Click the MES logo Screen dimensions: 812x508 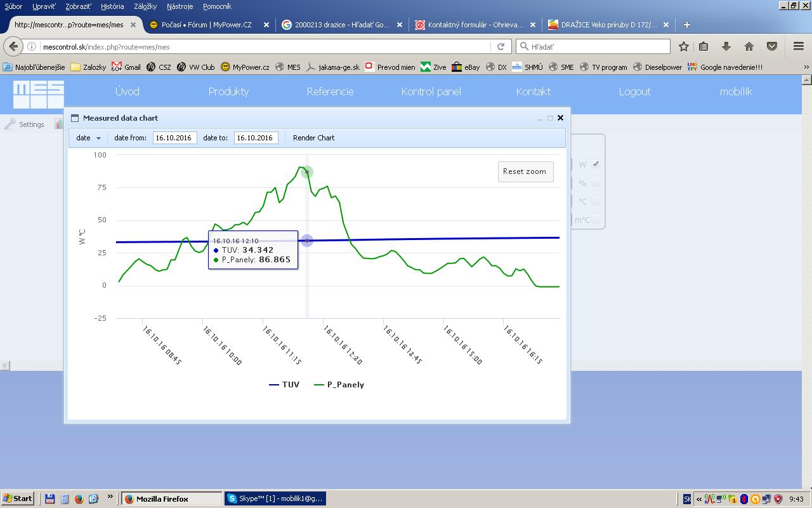pos(38,94)
